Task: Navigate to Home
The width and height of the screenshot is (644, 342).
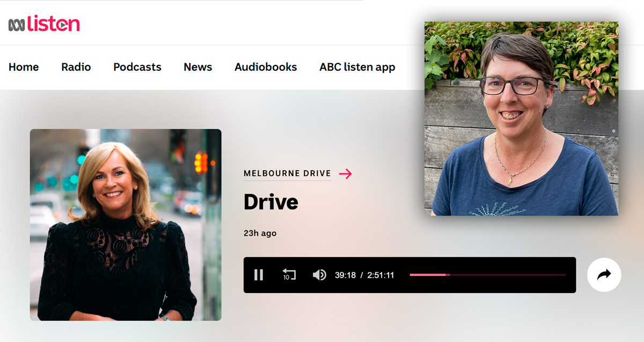Action: pos(23,67)
